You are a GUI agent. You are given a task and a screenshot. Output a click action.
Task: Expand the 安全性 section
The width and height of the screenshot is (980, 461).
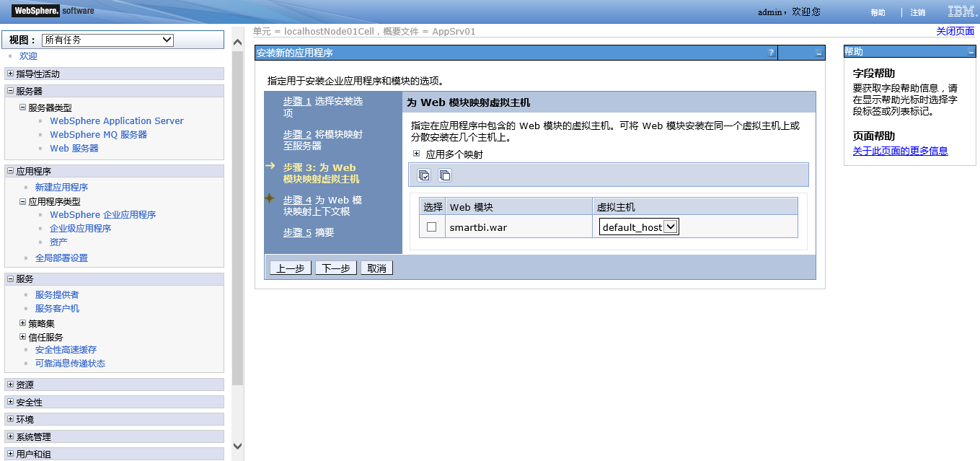pos(10,402)
